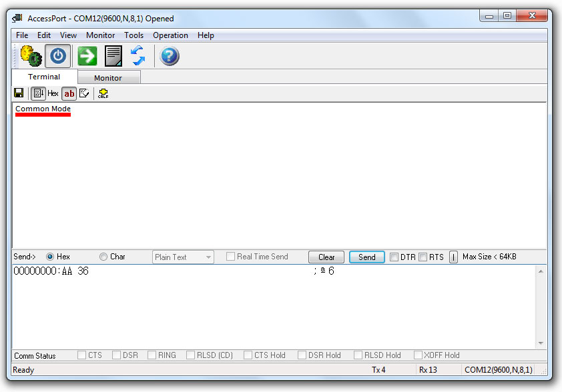This screenshot has width=562, height=392.
Task: Click the Clear button
Action: point(326,257)
